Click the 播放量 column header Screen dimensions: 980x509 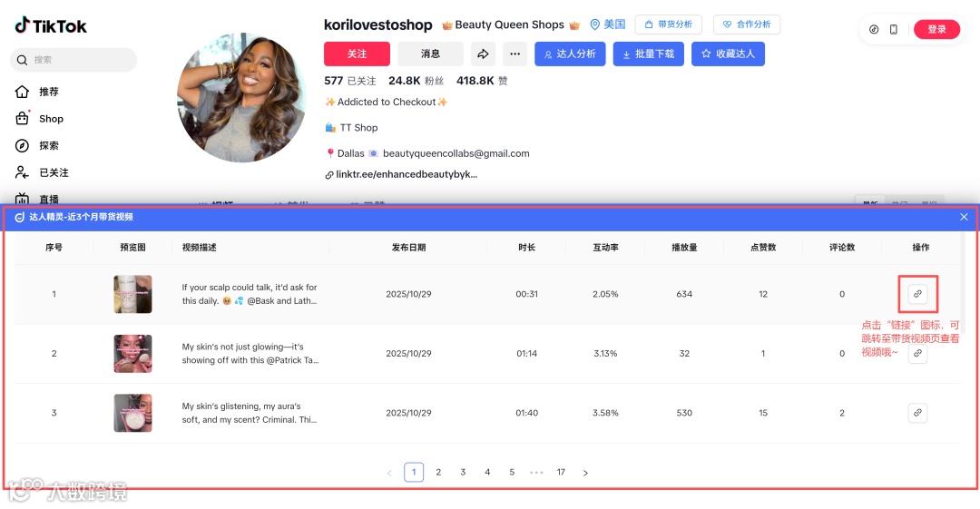coord(684,248)
